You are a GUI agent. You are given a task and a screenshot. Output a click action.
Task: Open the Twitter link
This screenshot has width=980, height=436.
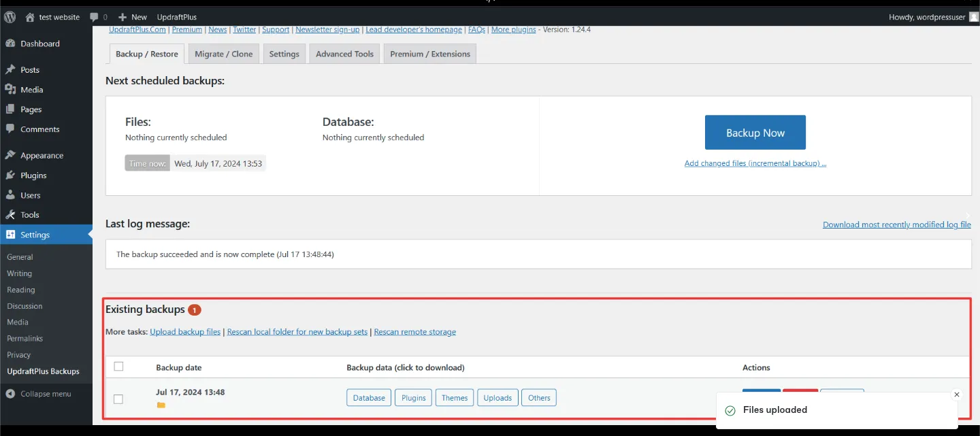tap(244, 30)
